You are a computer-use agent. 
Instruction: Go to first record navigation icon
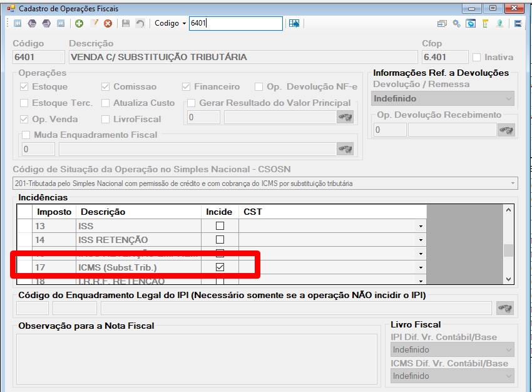18,23
